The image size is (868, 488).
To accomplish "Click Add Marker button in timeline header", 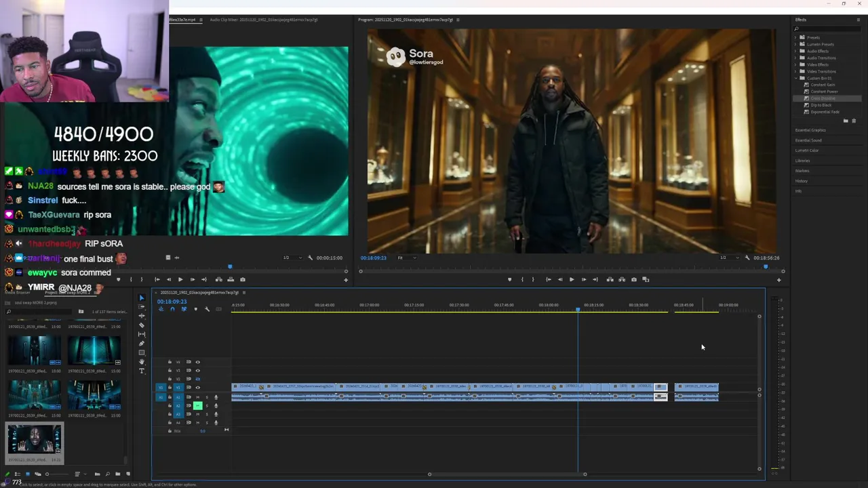I will coord(195,309).
